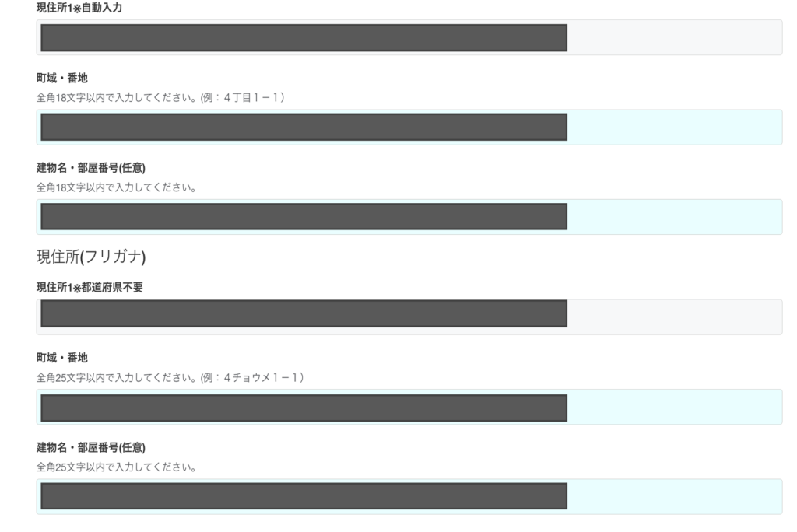797x532 pixels.
Task: Click the 現住所1※都道府県不要 label
Action: (x=90, y=287)
